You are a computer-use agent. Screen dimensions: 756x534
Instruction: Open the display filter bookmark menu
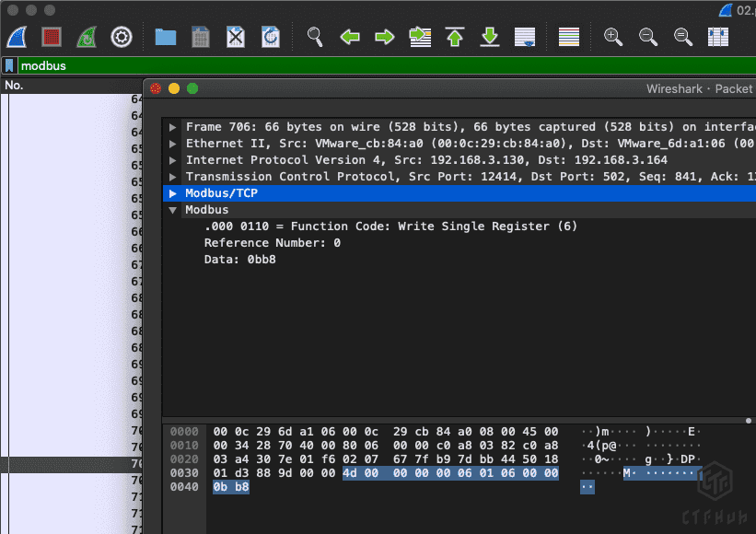(x=9, y=66)
